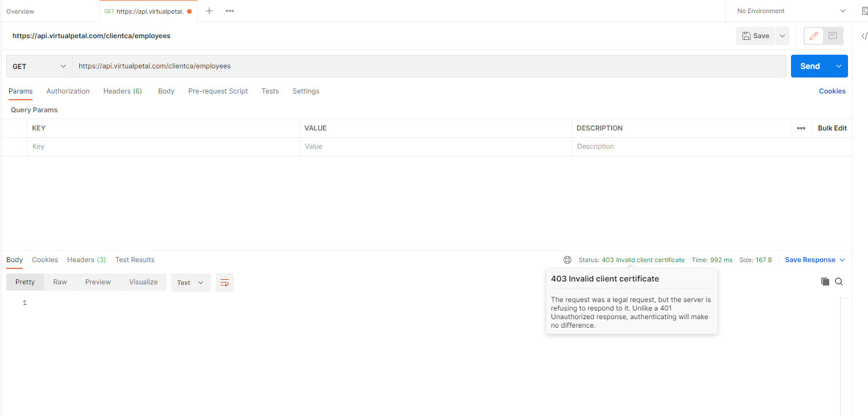The image size is (868, 416).
Task: Switch to response Headers (3) tab
Action: click(x=87, y=260)
